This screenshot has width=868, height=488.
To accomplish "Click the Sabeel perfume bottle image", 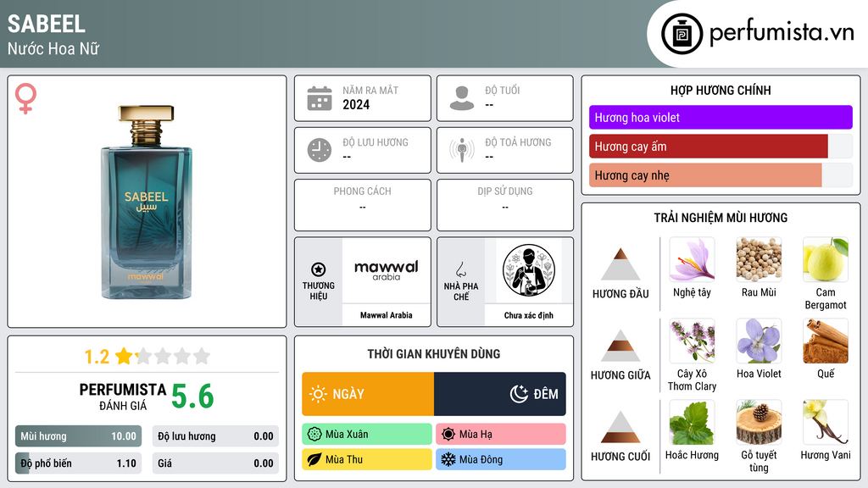I will click(147, 202).
